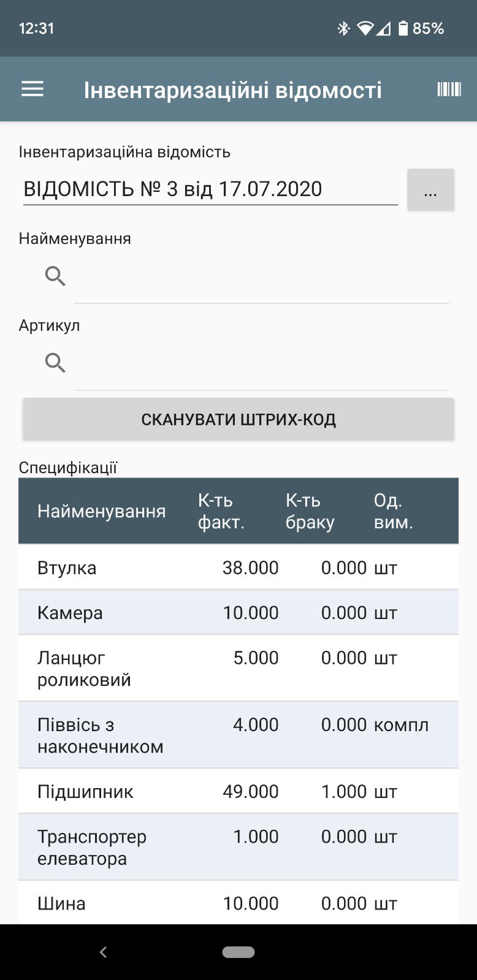This screenshot has height=980, width=477.
Task: Click the К-ть факт. column header
Action: tap(221, 511)
